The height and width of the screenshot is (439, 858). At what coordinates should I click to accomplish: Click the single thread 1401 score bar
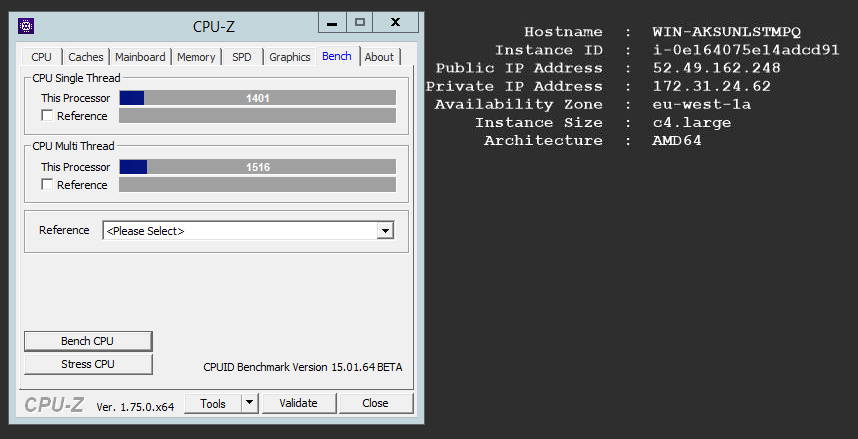click(258, 98)
